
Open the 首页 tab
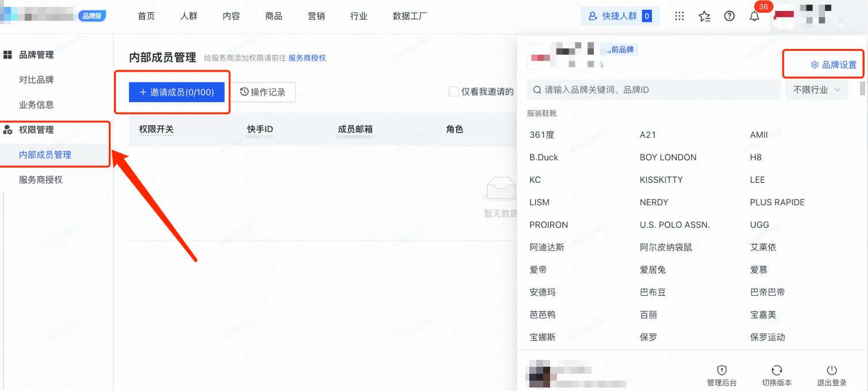pos(146,16)
